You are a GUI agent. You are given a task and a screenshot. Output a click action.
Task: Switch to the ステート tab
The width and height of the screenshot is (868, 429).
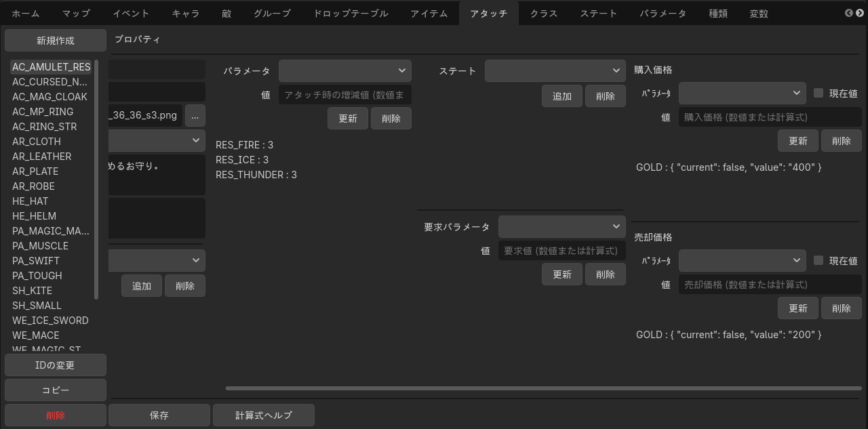pos(599,14)
